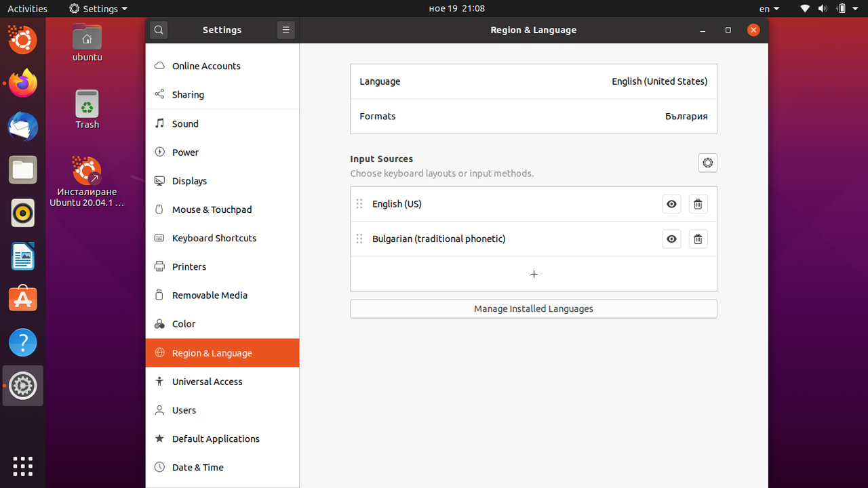Go to Removable Media panel
This screenshot has width=868, height=488.
222,295
